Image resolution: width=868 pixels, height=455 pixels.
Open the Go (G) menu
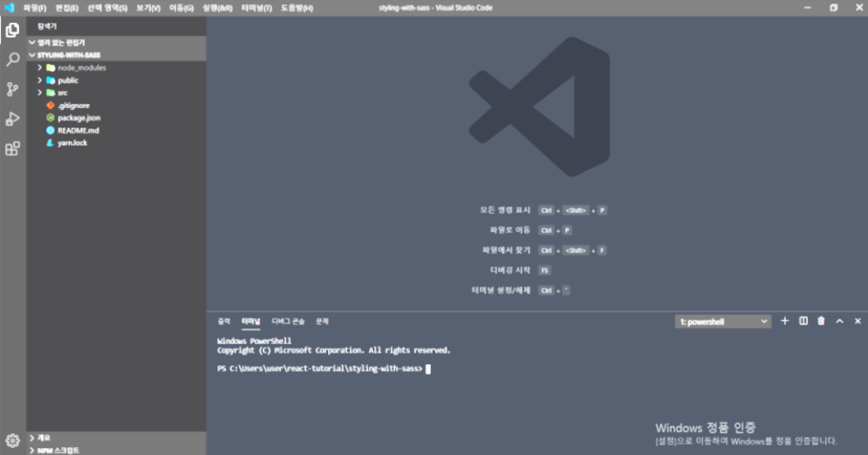click(181, 8)
